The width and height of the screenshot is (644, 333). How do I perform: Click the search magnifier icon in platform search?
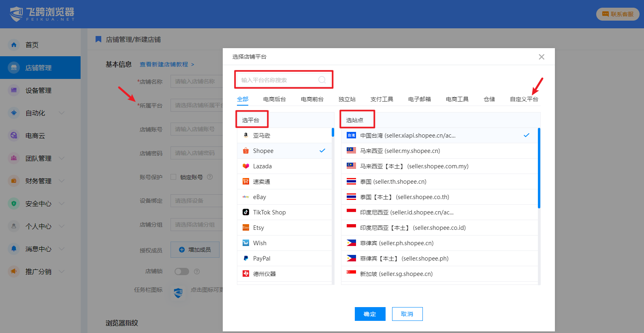[x=322, y=80]
